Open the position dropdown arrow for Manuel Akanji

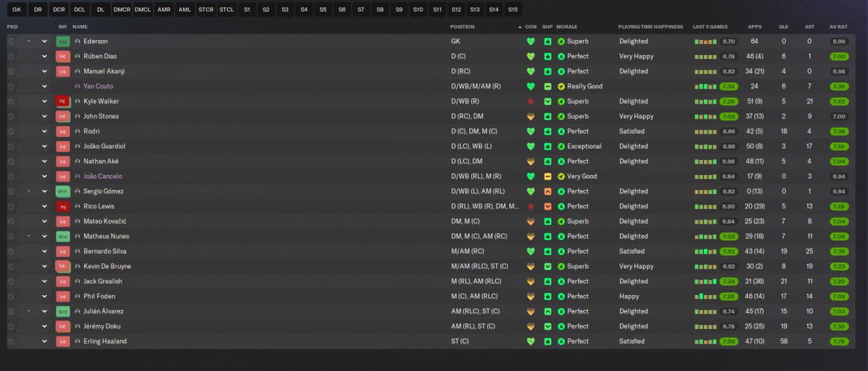[x=45, y=71]
